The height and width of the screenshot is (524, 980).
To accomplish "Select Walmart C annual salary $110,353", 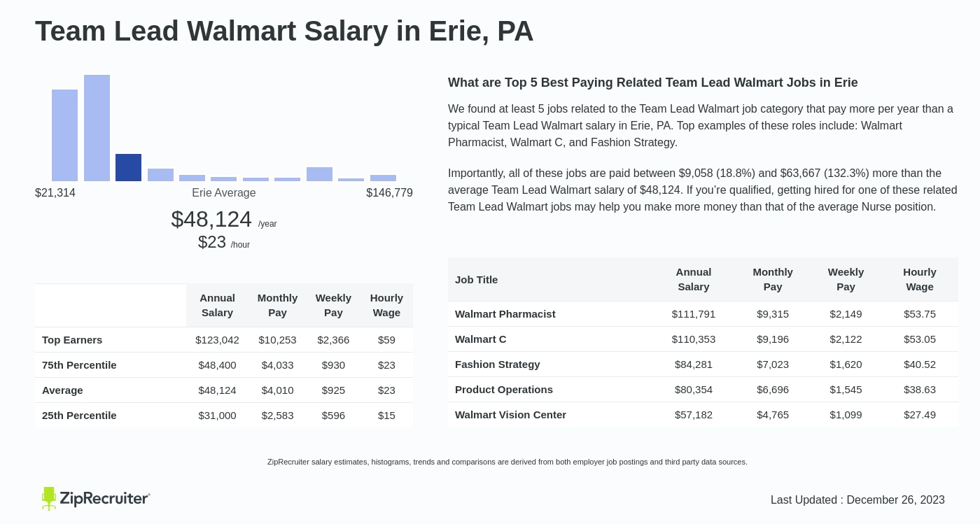I will (x=694, y=339).
